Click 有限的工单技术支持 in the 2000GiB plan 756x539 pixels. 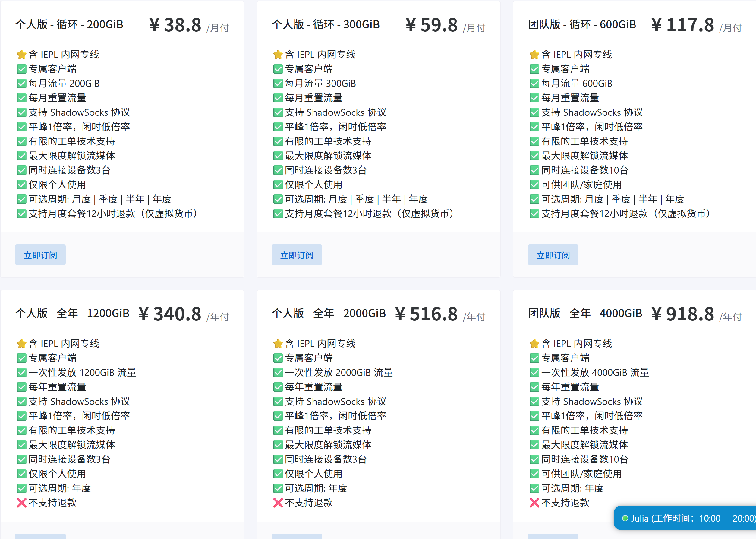pos(328,430)
